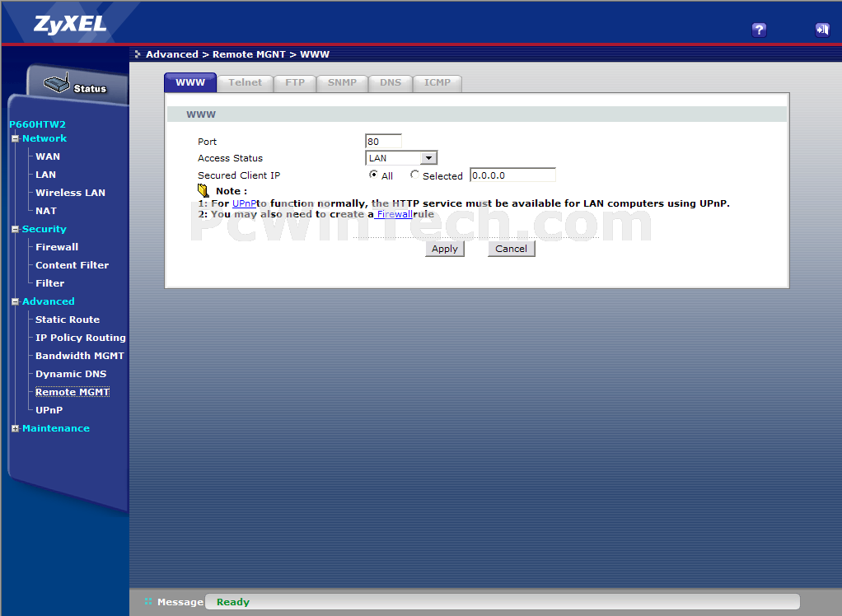Click the Security section label
This screenshot has height=616, width=842.
point(44,229)
